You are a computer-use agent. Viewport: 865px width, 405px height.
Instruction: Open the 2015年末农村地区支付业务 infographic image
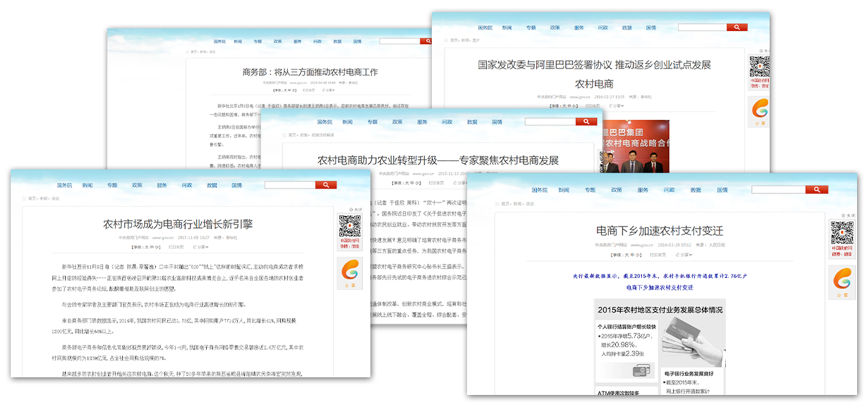[x=659, y=340]
